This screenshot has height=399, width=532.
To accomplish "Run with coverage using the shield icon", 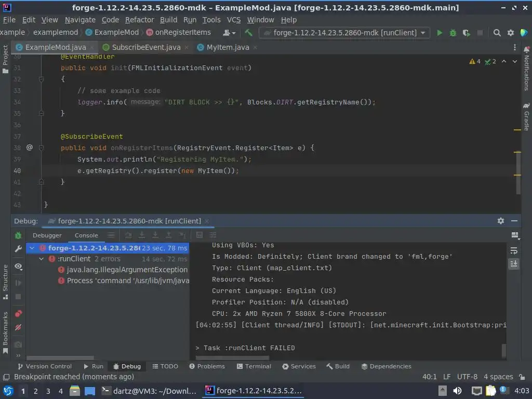I will 466,33.
